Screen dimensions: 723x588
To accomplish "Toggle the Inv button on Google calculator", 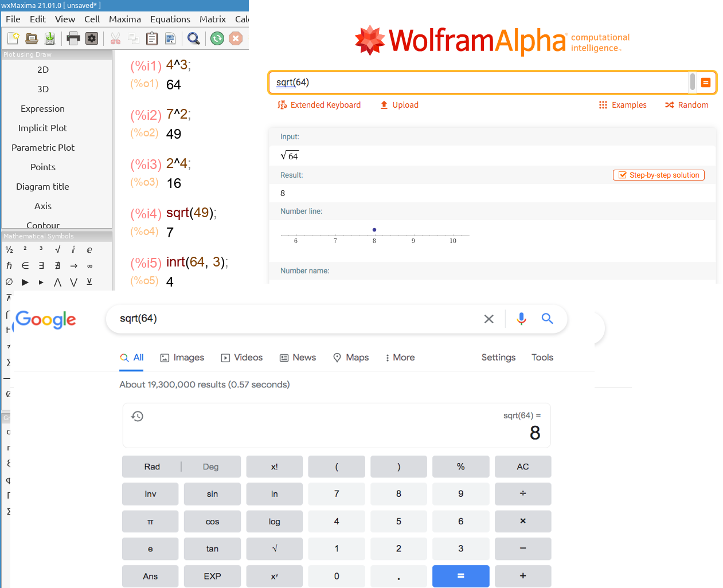I will tap(150, 494).
